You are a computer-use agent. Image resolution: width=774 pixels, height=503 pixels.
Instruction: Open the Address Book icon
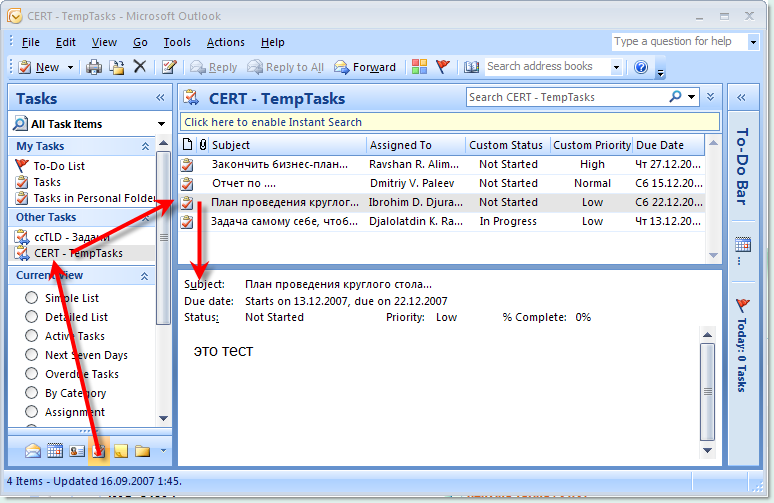(x=471, y=67)
